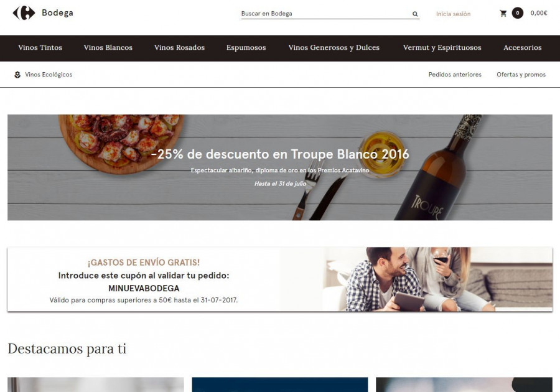The height and width of the screenshot is (392, 560).
Task: Click the cart item count badge
Action: click(x=518, y=13)
